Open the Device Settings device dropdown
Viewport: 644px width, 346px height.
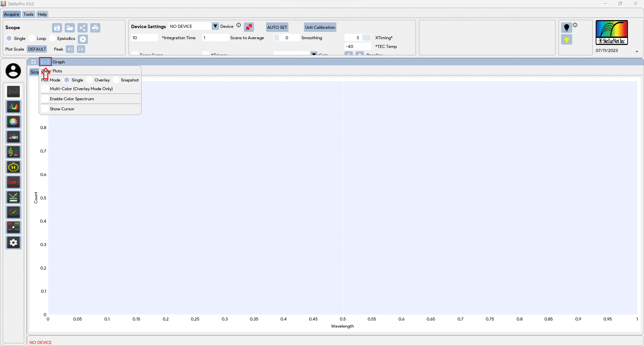(x=215, y=26)
